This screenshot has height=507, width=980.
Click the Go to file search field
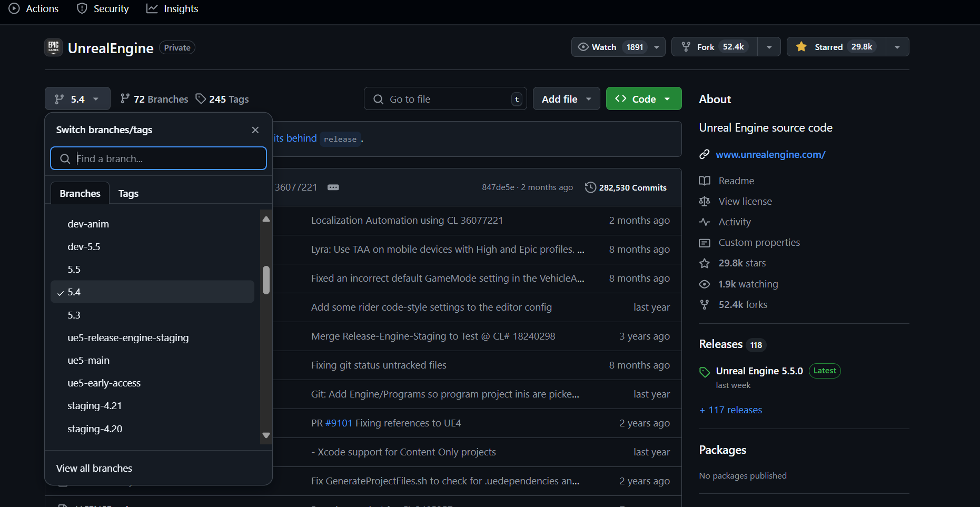[x=446, y=99]
